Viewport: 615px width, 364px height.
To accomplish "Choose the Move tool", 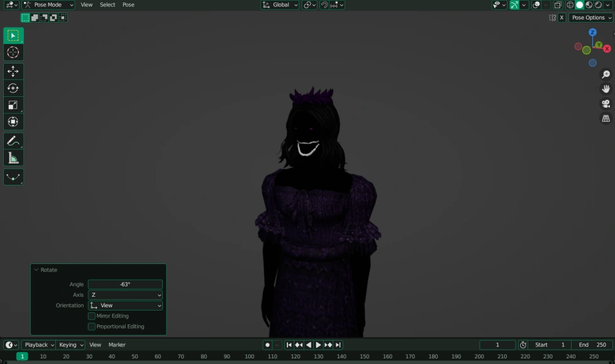I will [13, 72].
